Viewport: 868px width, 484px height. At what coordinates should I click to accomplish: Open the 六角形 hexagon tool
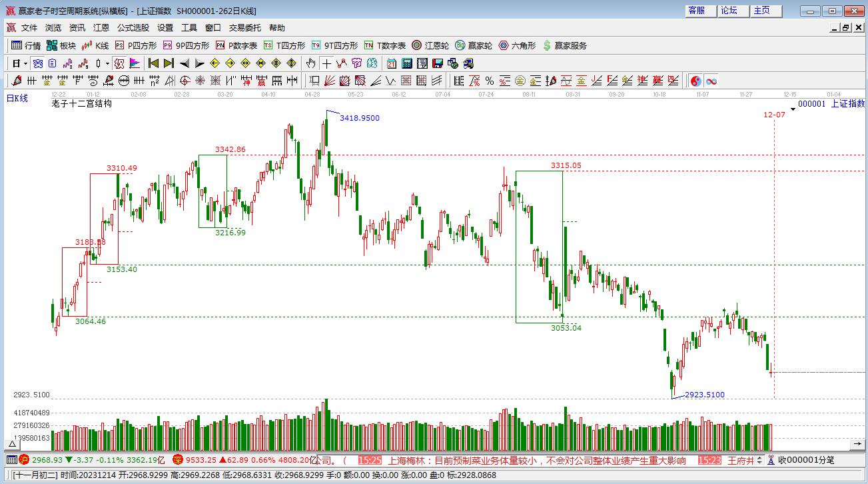(518, 45)
